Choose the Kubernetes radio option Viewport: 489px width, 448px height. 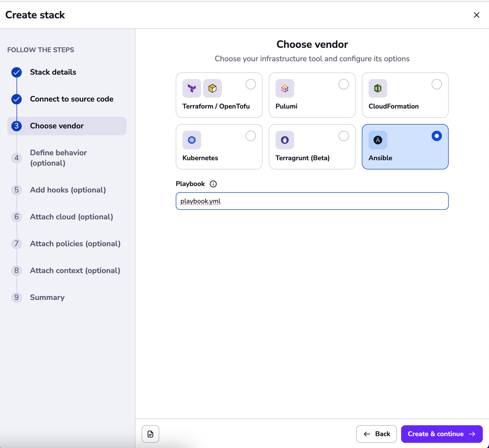pyautogui.click(x=250, y=136)
